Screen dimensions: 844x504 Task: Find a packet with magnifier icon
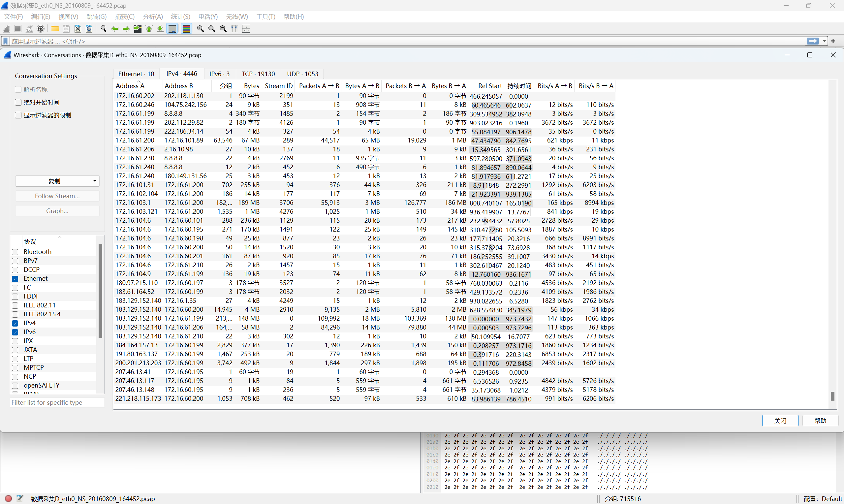tap(104, 29)
